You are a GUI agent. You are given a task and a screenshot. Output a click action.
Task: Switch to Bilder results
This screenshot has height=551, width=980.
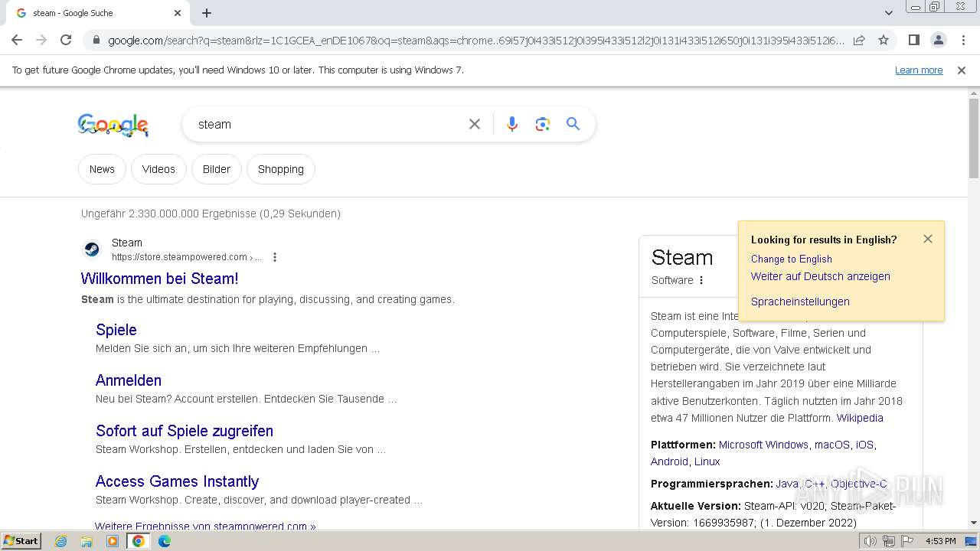(217, 169)
